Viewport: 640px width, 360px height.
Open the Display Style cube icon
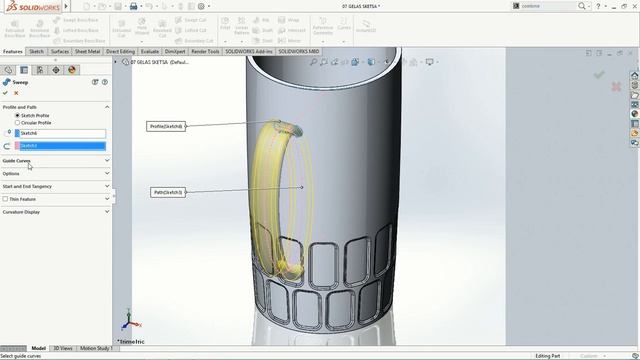coord(371,62)
